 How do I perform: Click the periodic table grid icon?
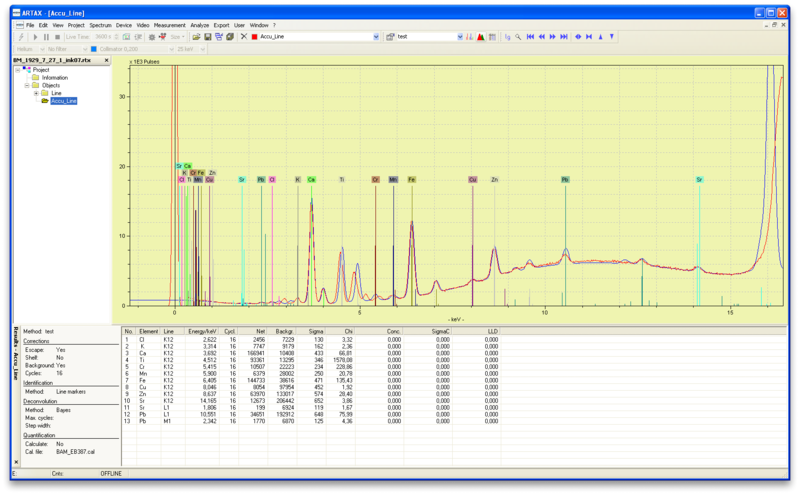pos(492,37)
